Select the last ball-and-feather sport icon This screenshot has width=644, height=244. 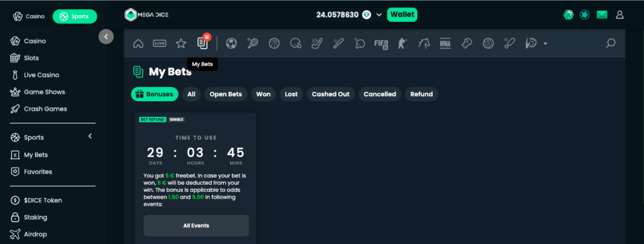(x=531, y=43)
